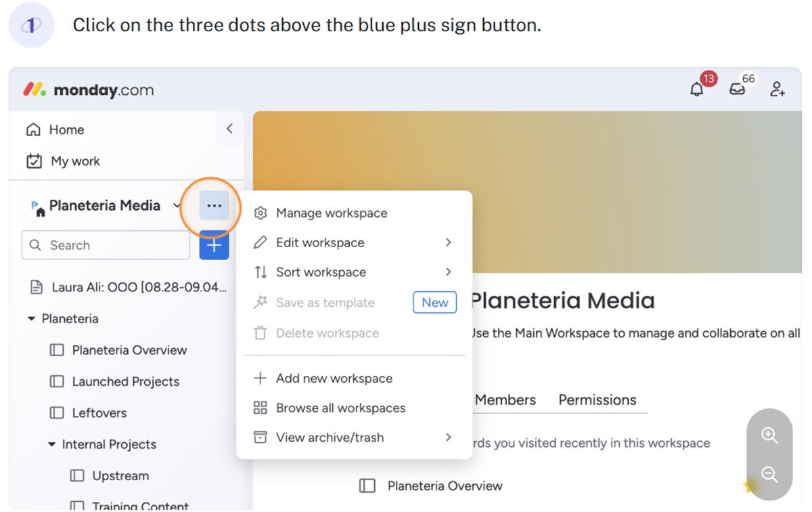Click the blue plus button
The image size is (812, 512).
tap(214, 245)
